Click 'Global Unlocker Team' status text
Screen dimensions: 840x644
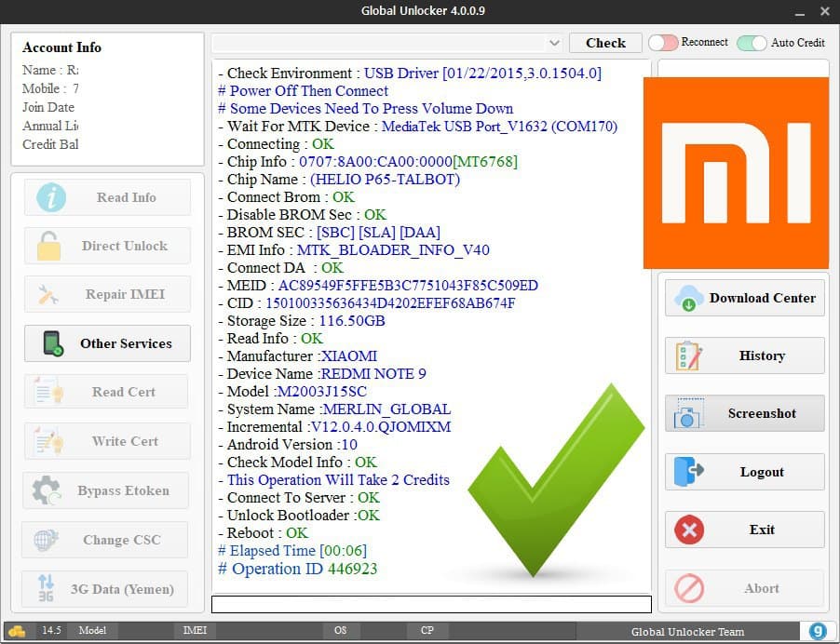[x=687, y=632]
